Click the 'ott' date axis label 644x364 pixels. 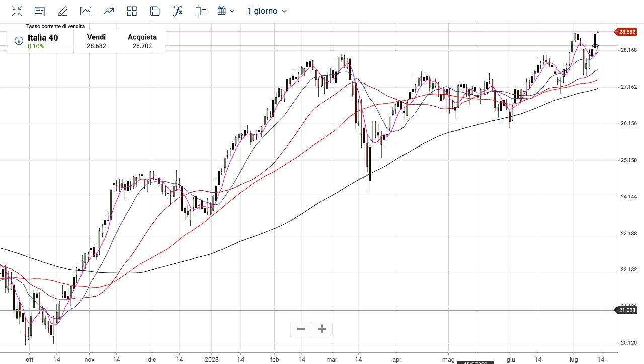click(x=29, y=359)
